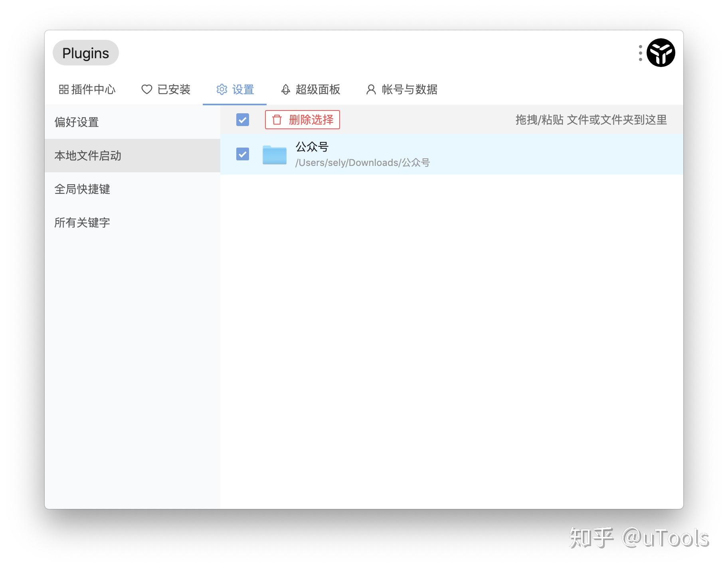
Task: Click the 拖拽/粘贴 drop zone text area
Action: pyautogui.click(x=591, y=120)
